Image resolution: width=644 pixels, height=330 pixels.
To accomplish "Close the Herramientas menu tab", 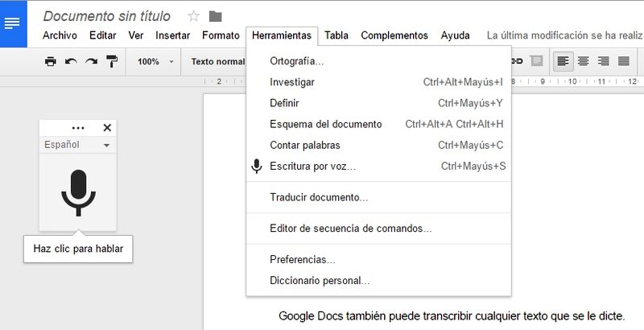I will (x=282, y=35).
